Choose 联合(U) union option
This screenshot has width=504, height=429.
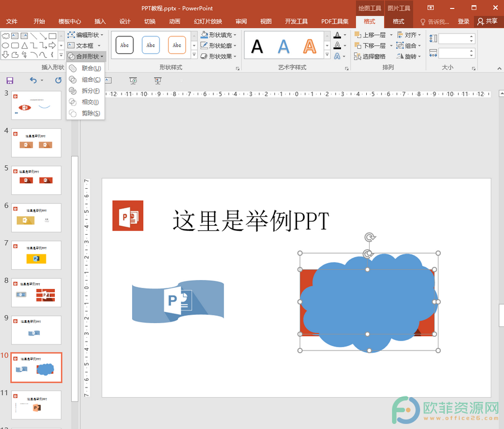click(x=86, y=68)
